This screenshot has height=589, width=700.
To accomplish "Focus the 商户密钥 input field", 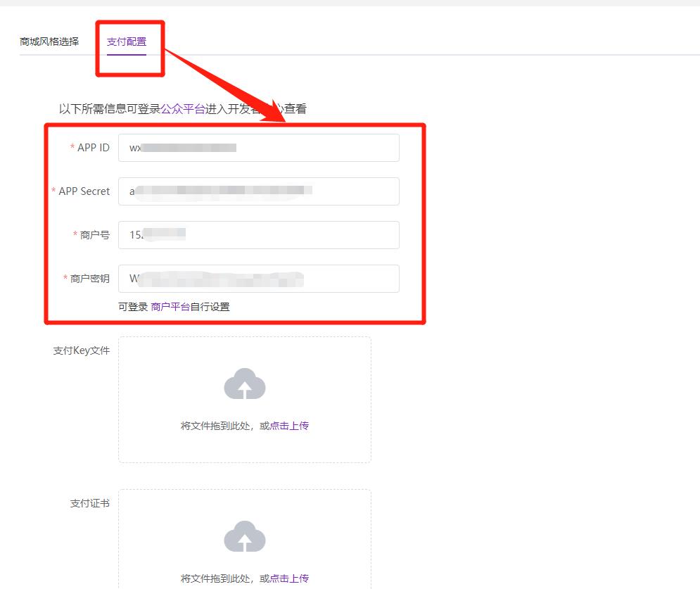I will (258, 279).
